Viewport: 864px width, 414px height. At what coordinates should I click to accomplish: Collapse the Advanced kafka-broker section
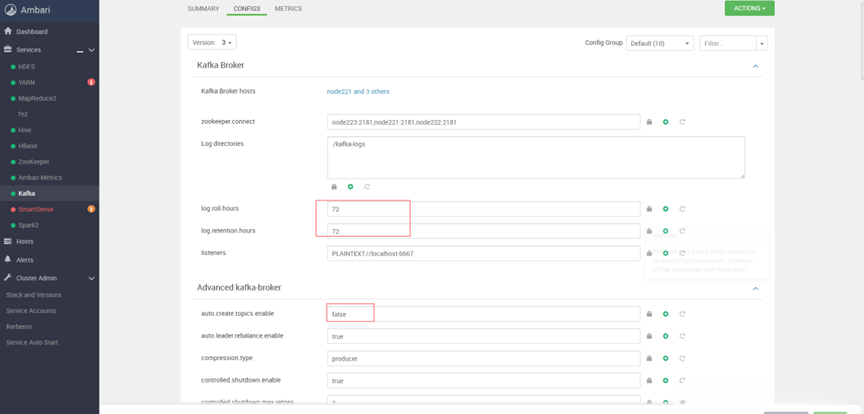coord(755,288)
